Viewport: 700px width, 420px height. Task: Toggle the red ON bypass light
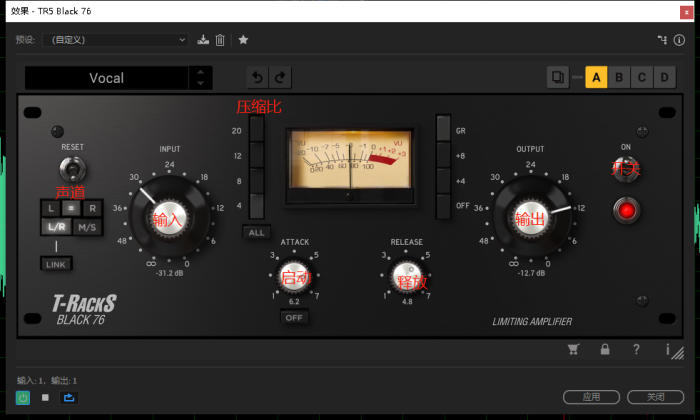(627, 210)
